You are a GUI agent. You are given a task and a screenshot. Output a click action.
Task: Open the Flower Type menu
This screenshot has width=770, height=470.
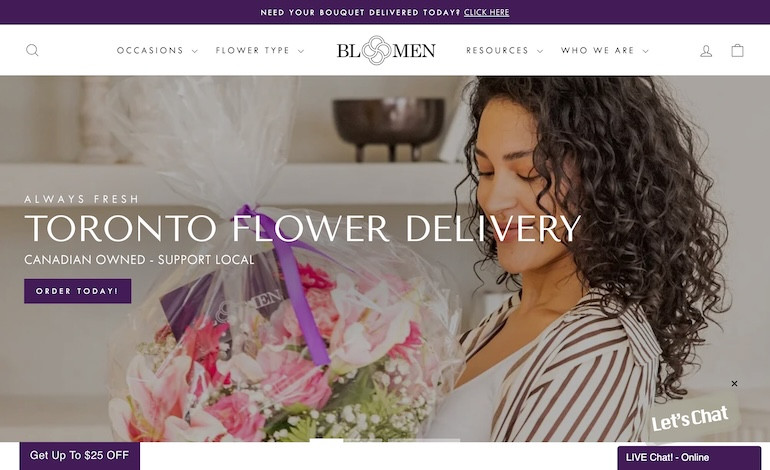click(x=252, y=51)
